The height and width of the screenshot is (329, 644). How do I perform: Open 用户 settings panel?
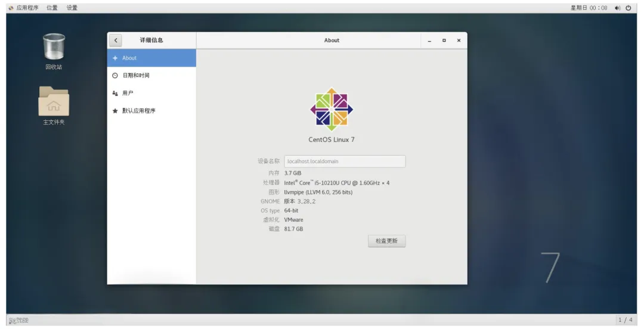click(x=151, y=93)
